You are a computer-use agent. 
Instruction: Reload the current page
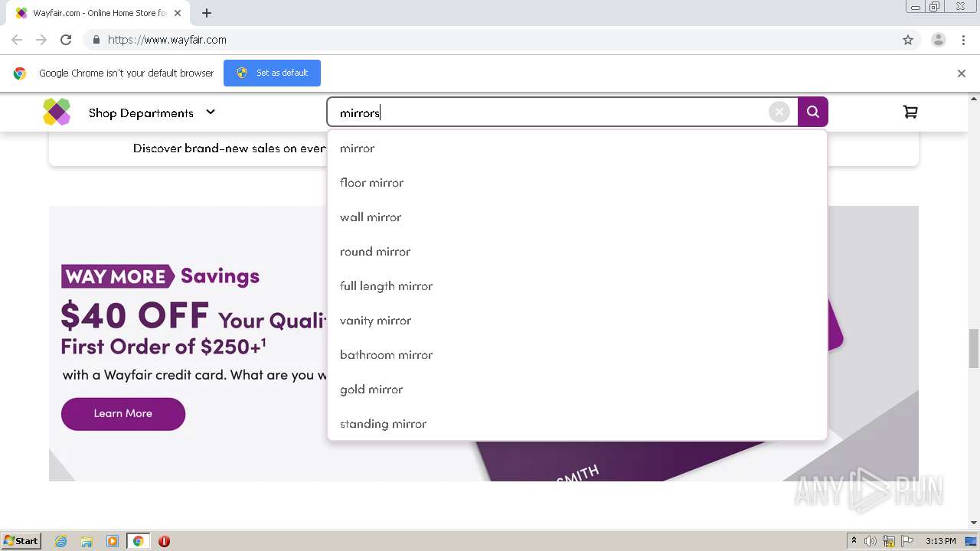(x=66, y=40)
